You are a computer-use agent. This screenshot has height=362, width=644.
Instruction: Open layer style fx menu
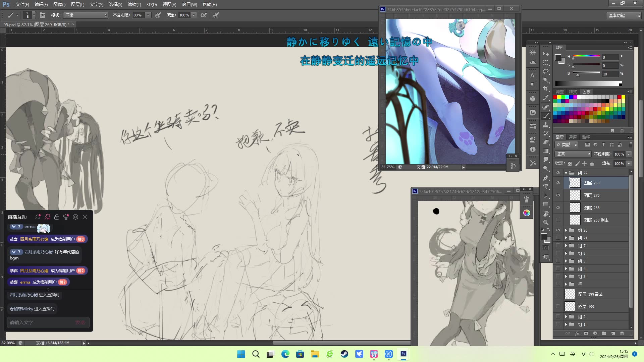click(x=577, y=334)
